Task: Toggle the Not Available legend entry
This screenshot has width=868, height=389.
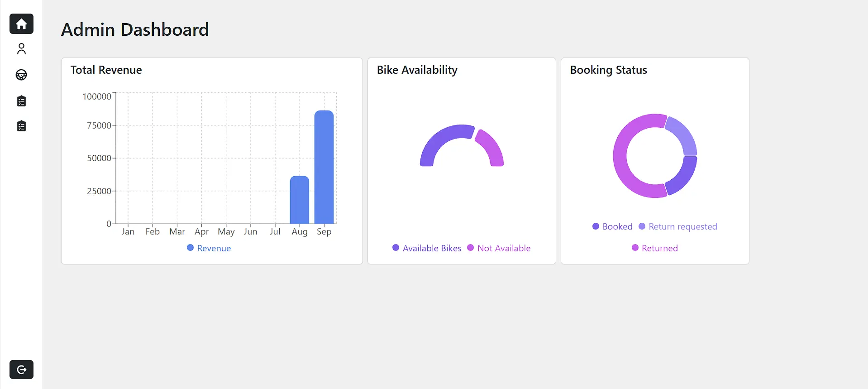Action: coord(499,248)
